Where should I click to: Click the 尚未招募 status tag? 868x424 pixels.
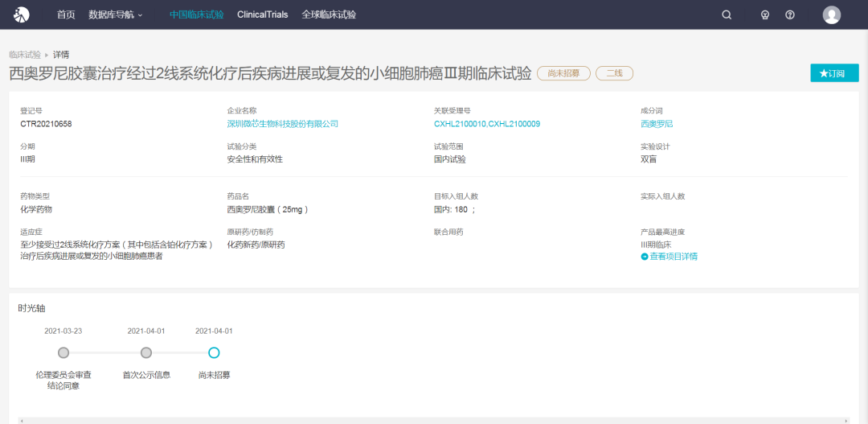(x=563, y=73)
